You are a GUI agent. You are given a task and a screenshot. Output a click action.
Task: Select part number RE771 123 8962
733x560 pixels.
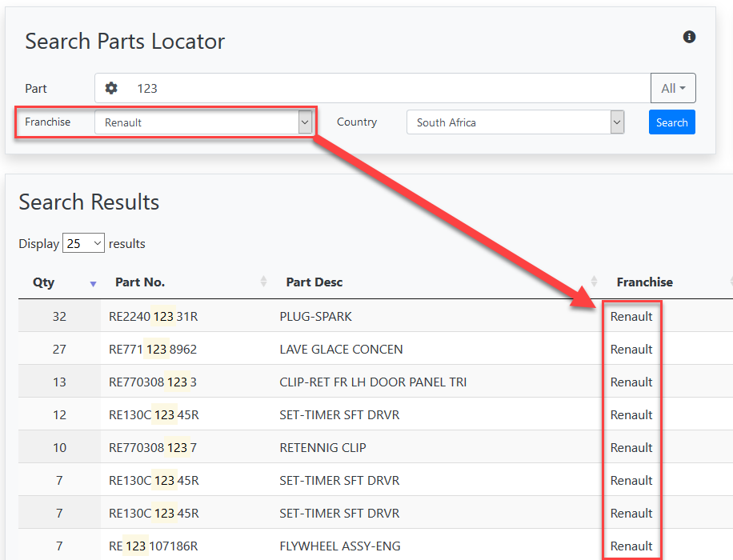[x=153, y=349]
